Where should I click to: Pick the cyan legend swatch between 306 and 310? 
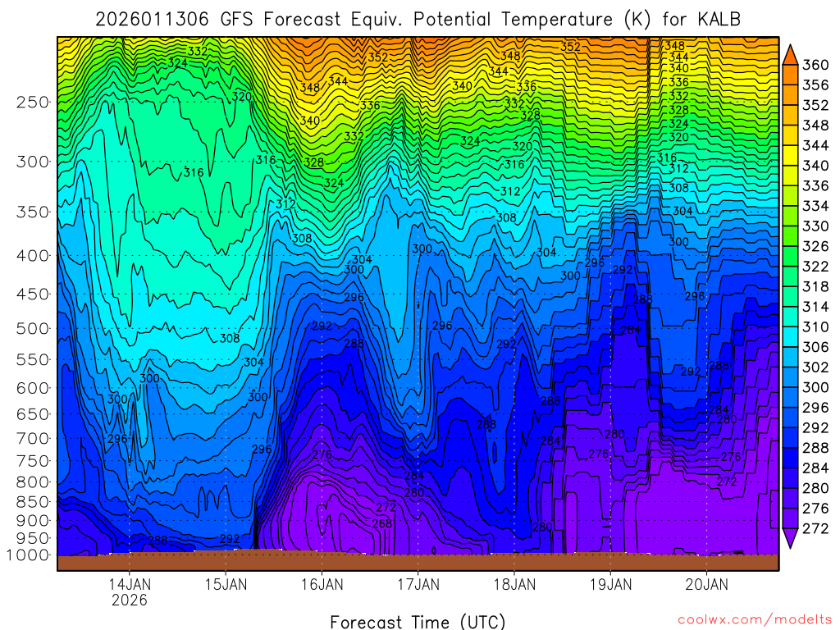click(790, 337)
